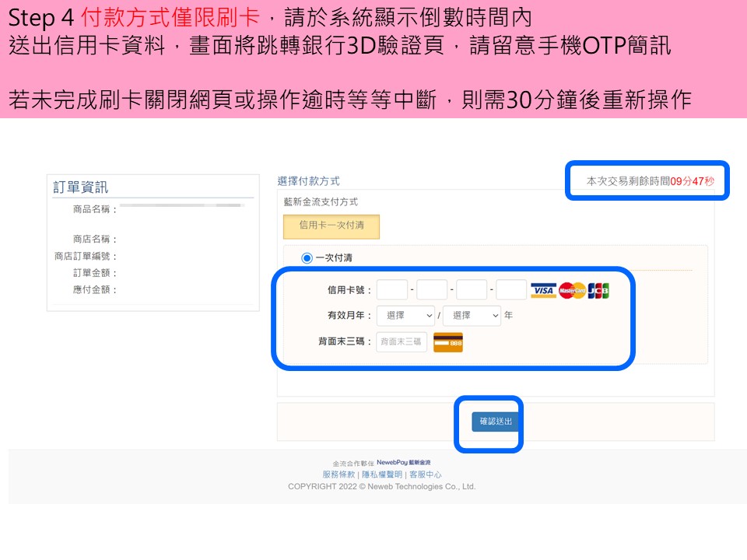This screenshot has height=560, width=747.
Task: Click the 背面末三碼 security code field
Action: click(402, 341)
